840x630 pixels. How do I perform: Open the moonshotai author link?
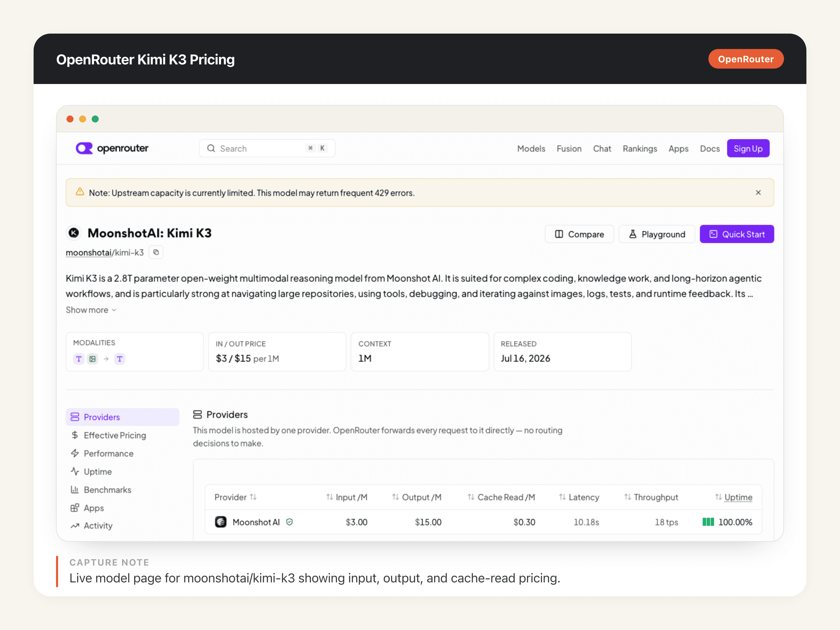(88, 252)
